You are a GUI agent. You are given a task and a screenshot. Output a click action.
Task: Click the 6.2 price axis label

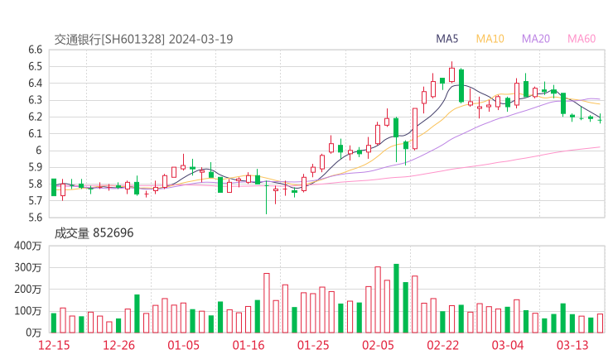coord(35,117)
